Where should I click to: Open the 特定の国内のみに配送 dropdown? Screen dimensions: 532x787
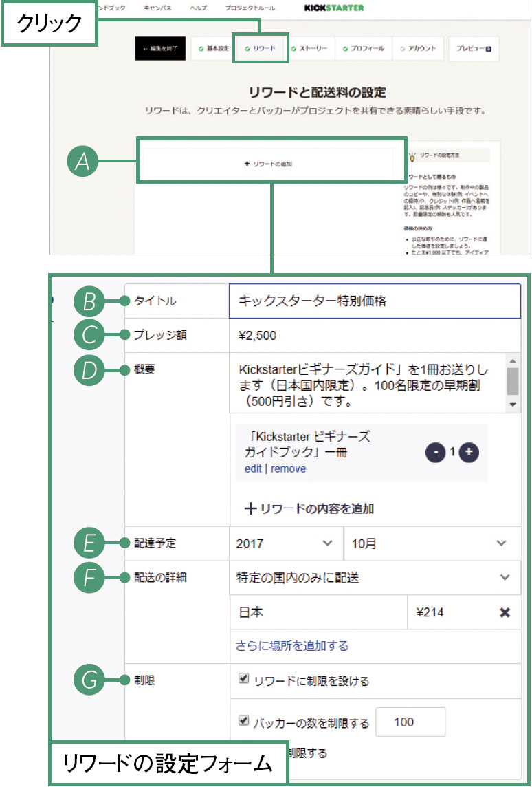point(375,578)
